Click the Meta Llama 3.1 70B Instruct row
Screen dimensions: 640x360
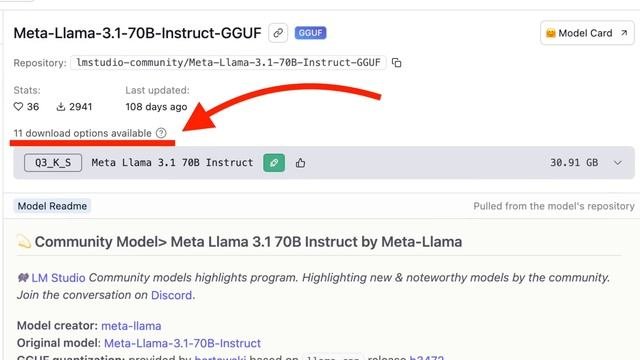[x=324, y=163]
